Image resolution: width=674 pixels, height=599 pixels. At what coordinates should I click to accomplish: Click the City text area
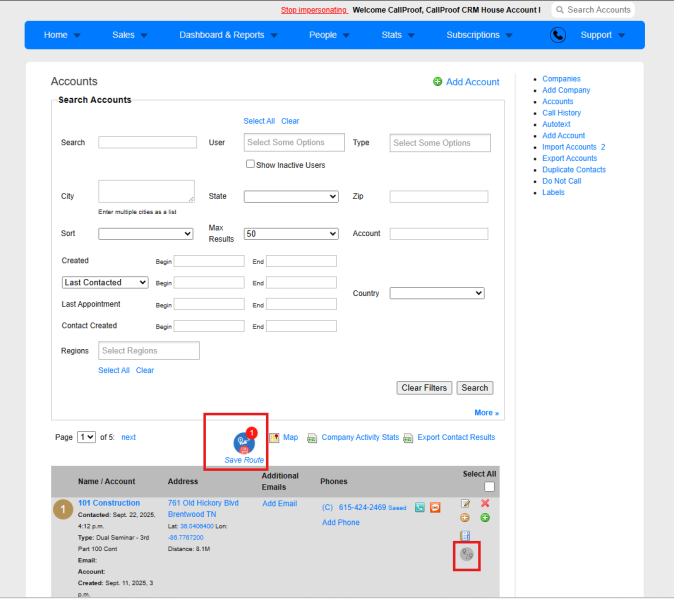146,192
